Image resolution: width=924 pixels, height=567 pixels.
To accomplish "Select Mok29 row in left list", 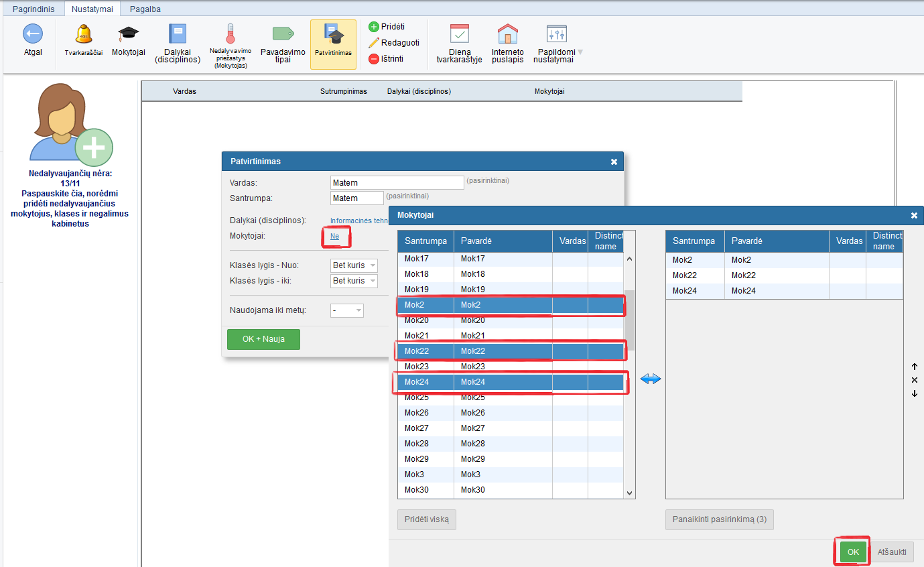I will click(x=511, y=459).
